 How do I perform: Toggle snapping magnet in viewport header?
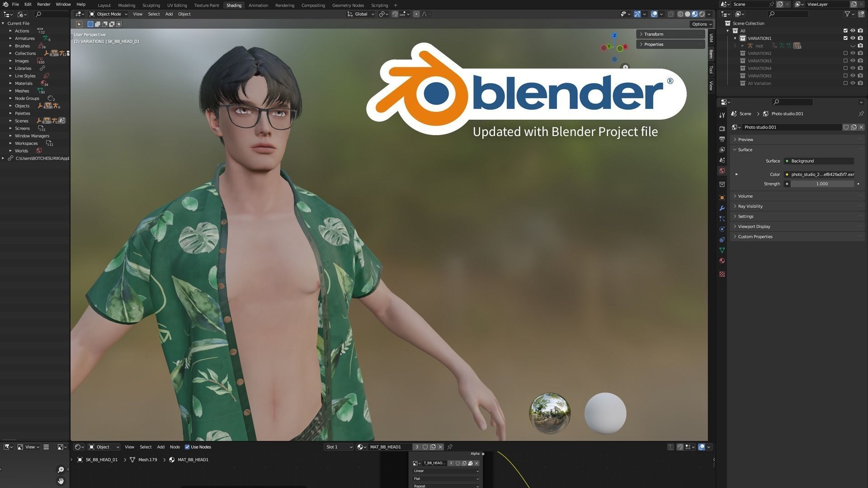click(395, 14)
